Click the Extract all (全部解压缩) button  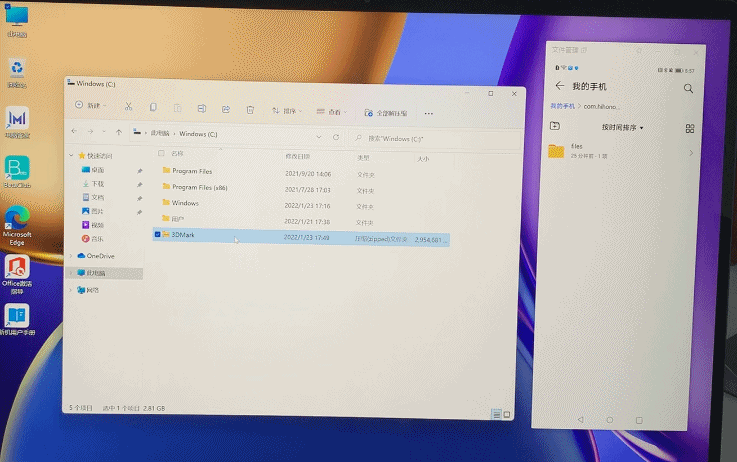click(x=386, y=113)
